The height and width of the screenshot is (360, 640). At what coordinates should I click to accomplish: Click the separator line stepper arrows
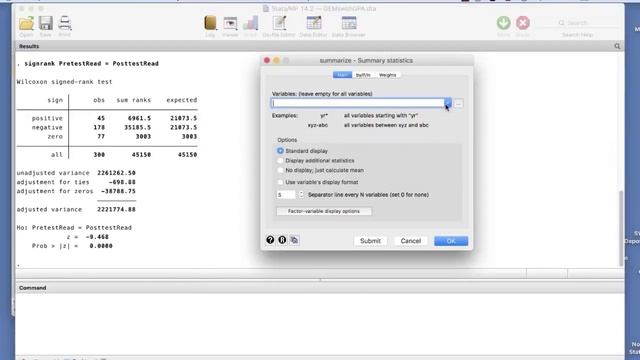301,195
